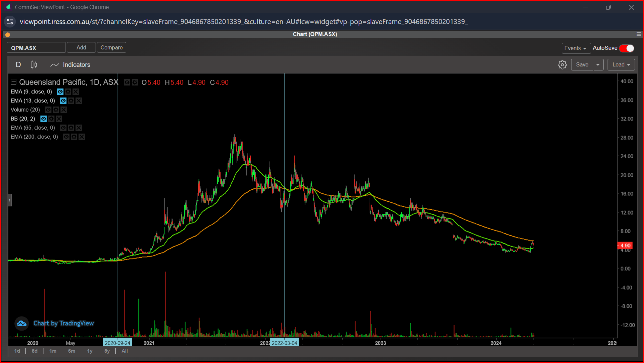Click the orange dot in widget title bar
This screenshot has height=363, width=644.
click(x=8, y=35)
